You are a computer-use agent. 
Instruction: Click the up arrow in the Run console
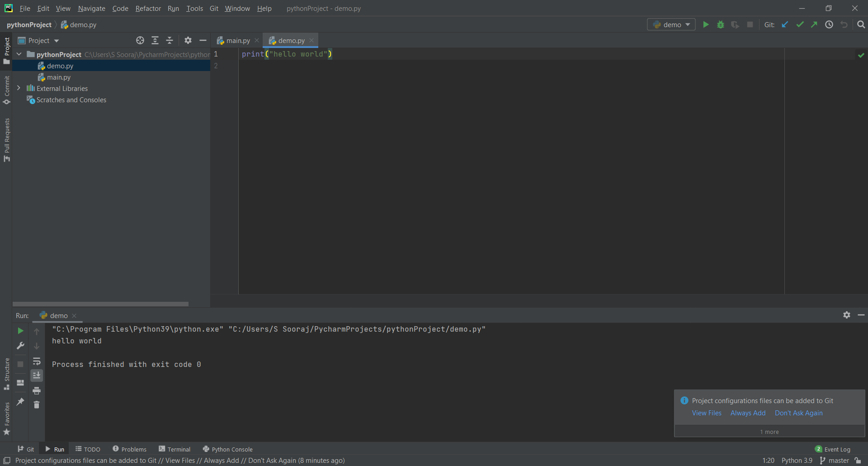(37, 331)
